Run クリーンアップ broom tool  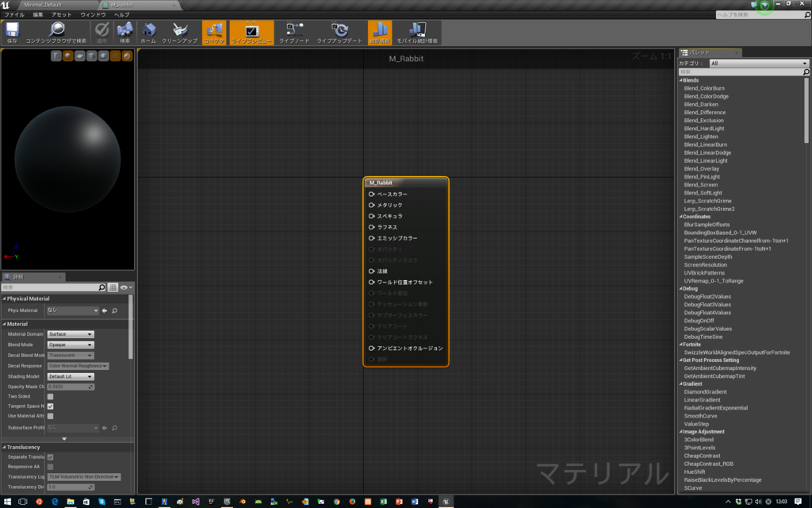(x=180, y=32)
